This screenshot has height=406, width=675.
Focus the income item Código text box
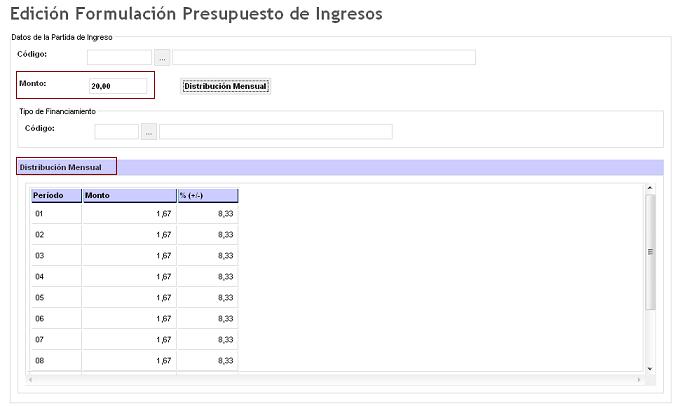(x=119, y=57)
